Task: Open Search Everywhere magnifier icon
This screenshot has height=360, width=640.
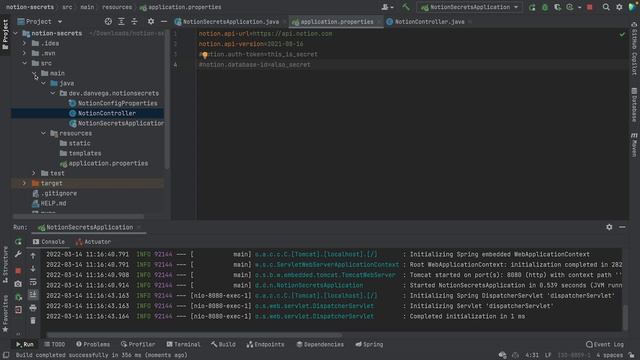Action: pos(606,7)
